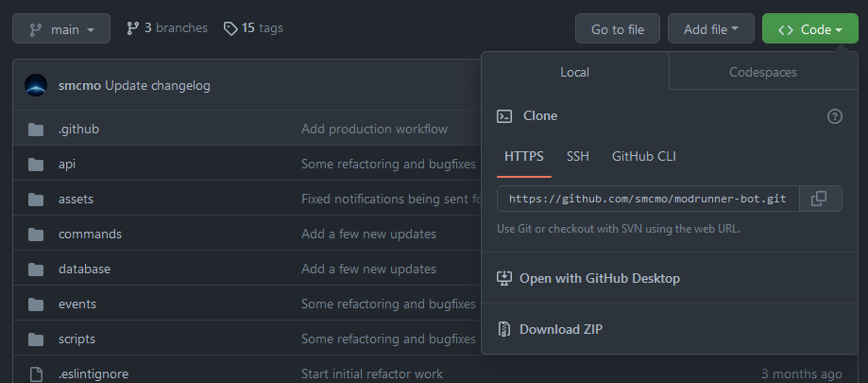Click the clone URL text field
The height and width of the screenshot is (383, 868).
pyautogui.click(x=648, y=199)
